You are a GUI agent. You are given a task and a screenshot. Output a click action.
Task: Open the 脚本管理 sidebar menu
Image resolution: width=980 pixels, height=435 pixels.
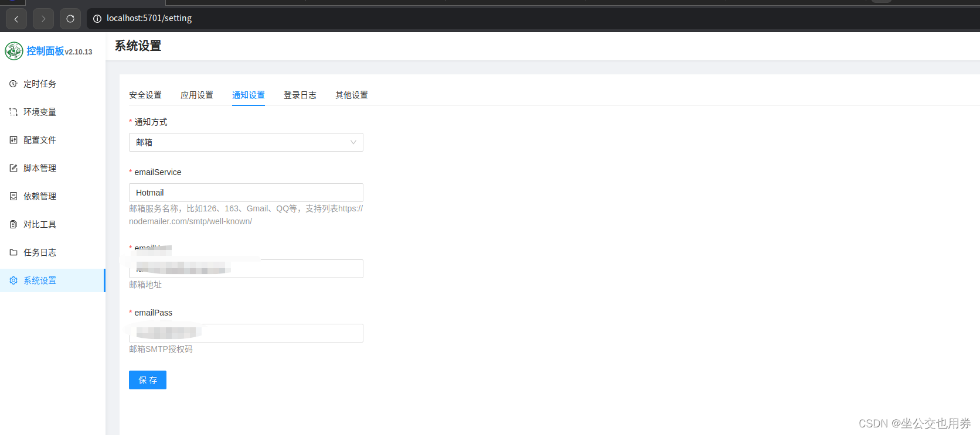pyautogui.click(x=53, y=168)
